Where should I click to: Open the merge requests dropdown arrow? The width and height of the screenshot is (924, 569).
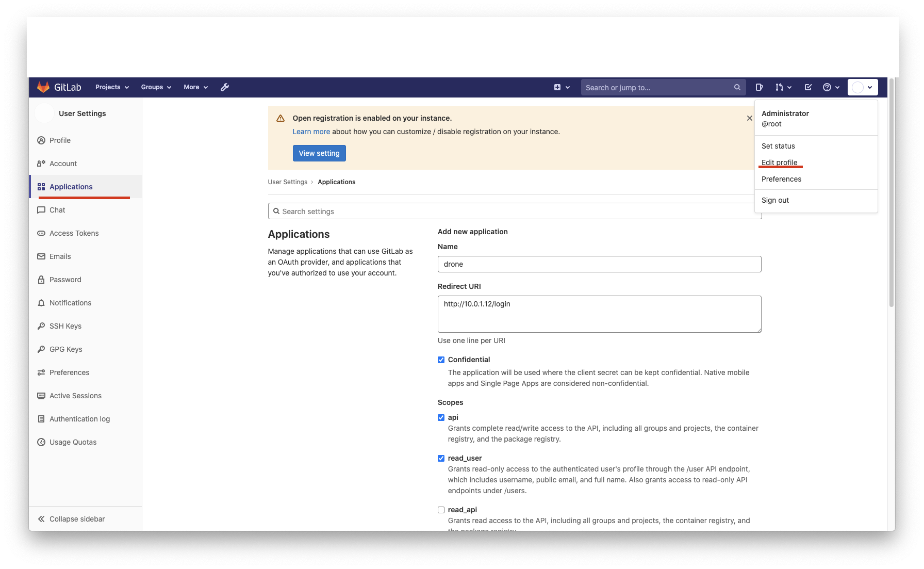click(x=789, y=87)
